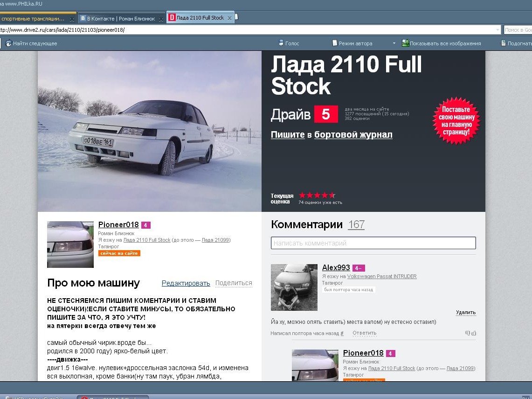Open the 'Alex993' user profile link

(336, 267)
